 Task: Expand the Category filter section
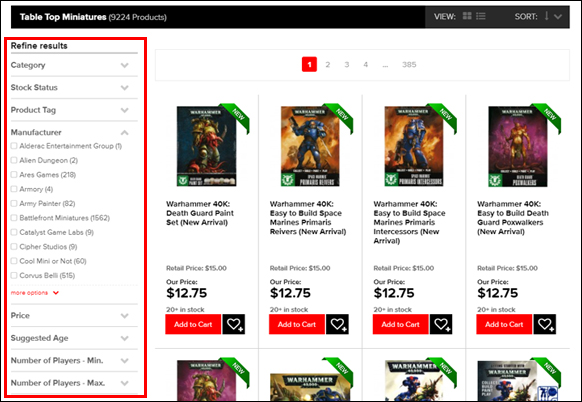click(74, 65)
